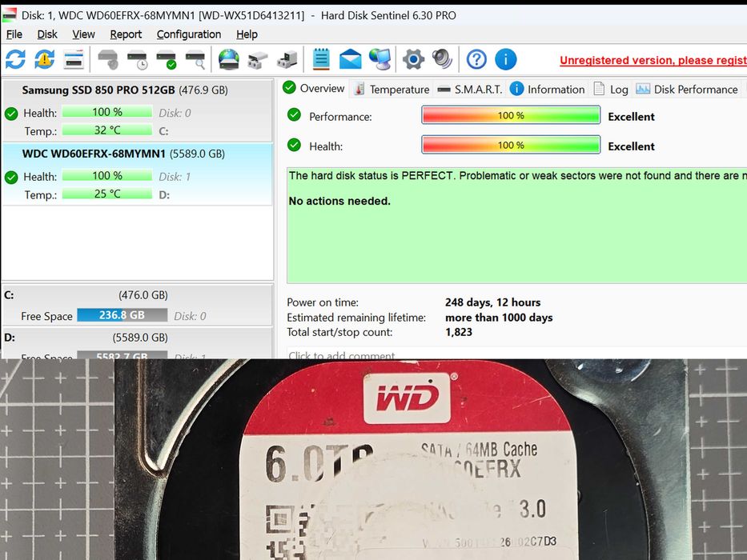Click the WDC 25 °C temperature bar
Screen dimensions: 747x560
pyautogui.click(x=107, y=194)
